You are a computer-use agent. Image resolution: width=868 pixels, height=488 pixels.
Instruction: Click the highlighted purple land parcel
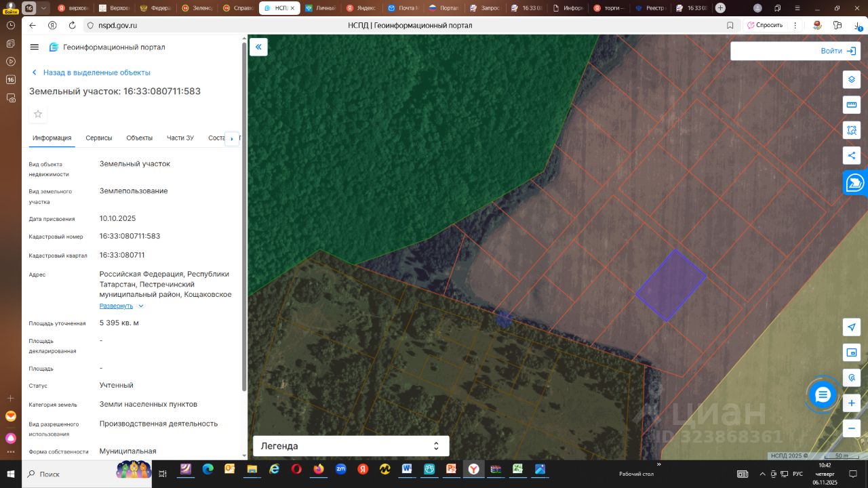click(x=670, y=285)
